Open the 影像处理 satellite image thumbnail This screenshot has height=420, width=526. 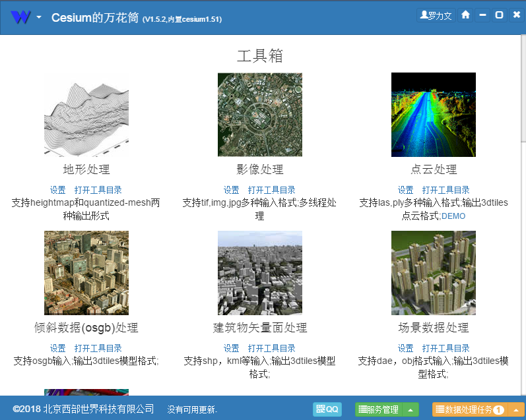[260, 115]
